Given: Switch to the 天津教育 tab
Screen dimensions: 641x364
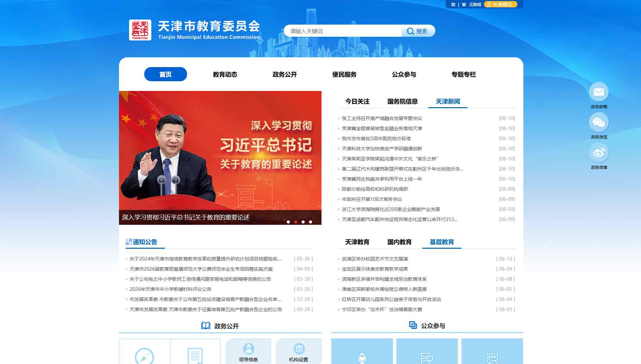Looking at the screenshot, I should click(357, 242).
